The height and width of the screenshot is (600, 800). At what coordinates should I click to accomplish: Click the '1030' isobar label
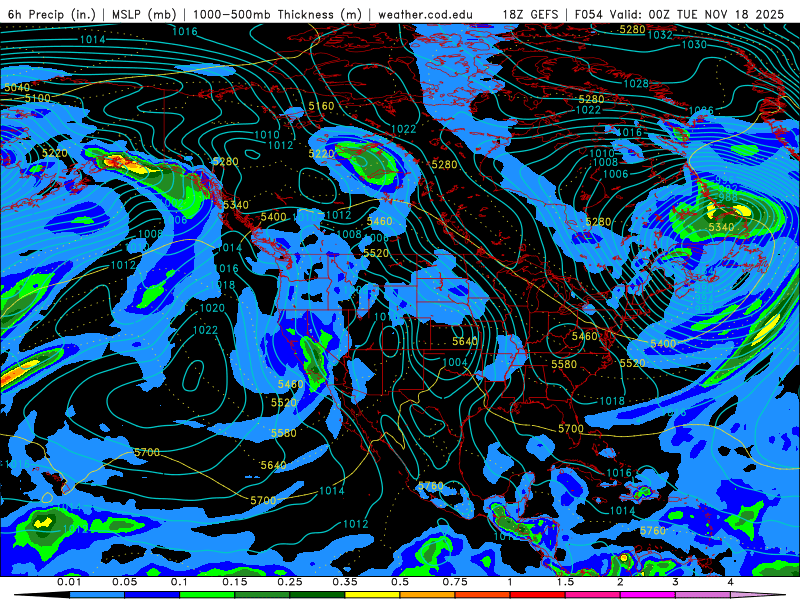coord(694,45)
